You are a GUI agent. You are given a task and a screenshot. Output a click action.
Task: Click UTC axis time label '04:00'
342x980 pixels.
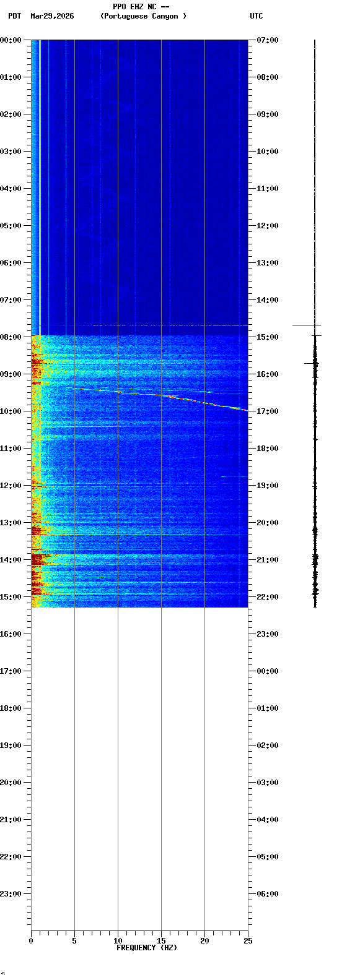pos(268,820)
